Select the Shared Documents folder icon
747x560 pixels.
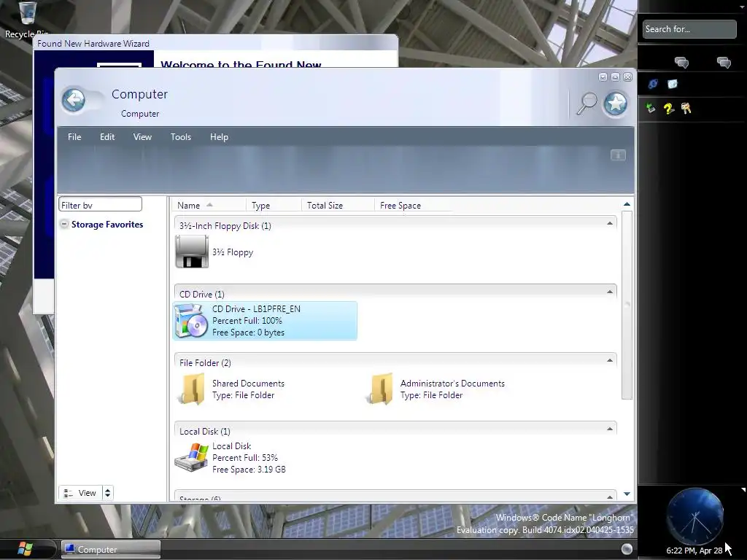[x=192, y=389]
